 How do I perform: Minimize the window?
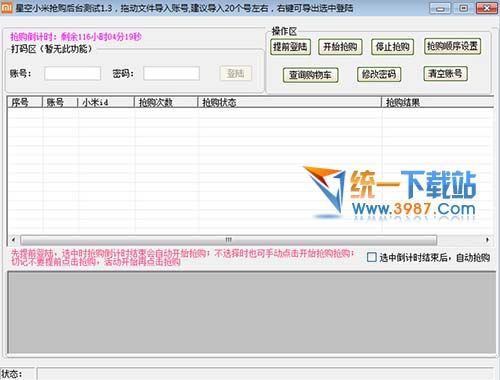[x=440, y=8]
